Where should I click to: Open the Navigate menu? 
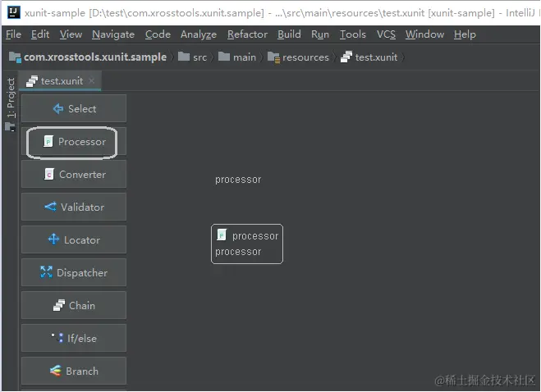(x=113, y=34)
